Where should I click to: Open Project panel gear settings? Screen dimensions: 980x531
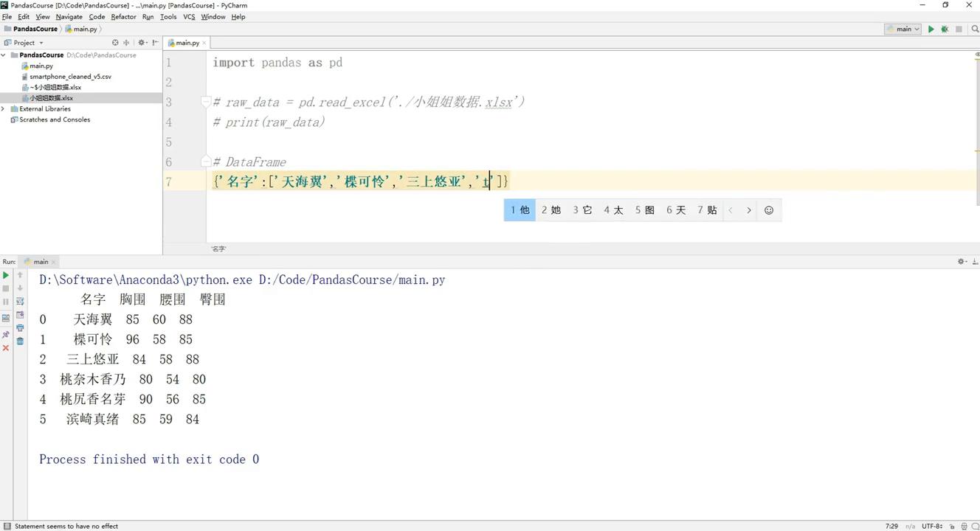pyautogui.click(x=142, y=43)
